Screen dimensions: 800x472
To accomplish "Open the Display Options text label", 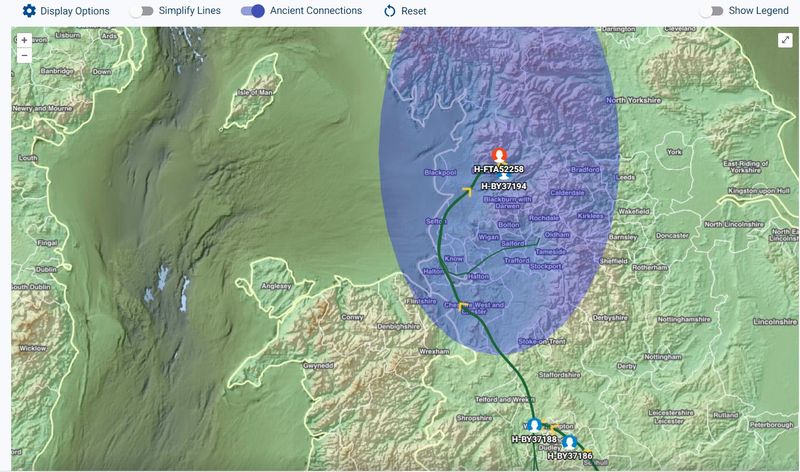I will pos(75,11).
